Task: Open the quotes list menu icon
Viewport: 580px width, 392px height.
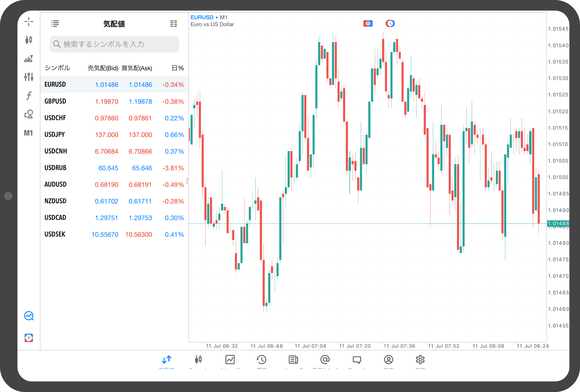Action: (55, 24)
